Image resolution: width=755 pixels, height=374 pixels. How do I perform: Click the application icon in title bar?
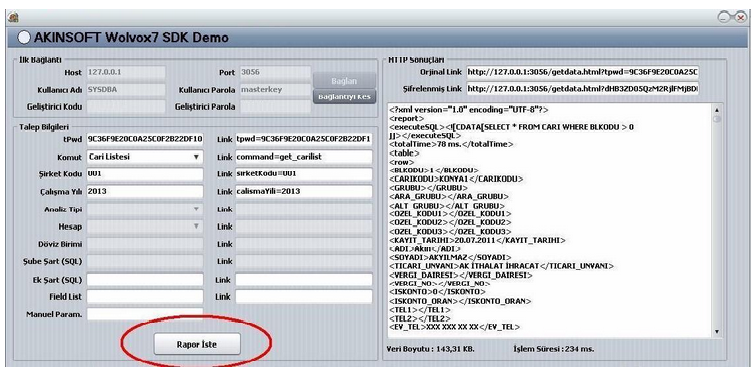13,18
